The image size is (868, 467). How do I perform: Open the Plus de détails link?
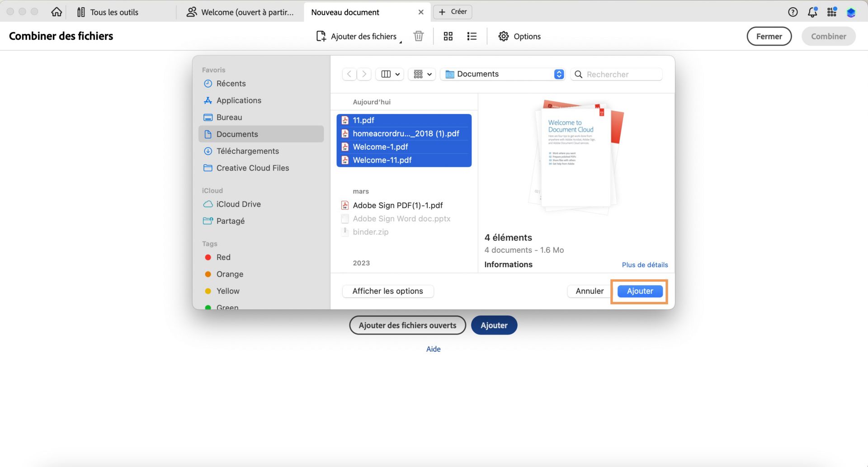tap(645, 265)
